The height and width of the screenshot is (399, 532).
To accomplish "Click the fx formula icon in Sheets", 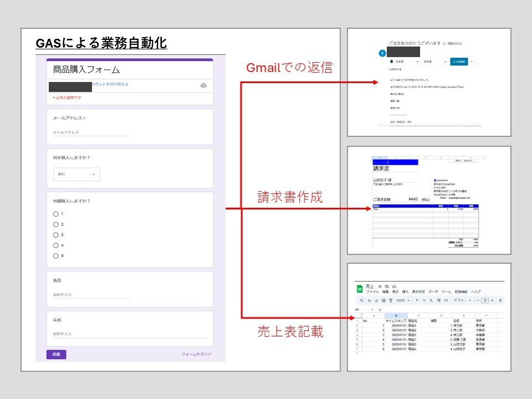I will pyautogui.click(x=380, y=310).
